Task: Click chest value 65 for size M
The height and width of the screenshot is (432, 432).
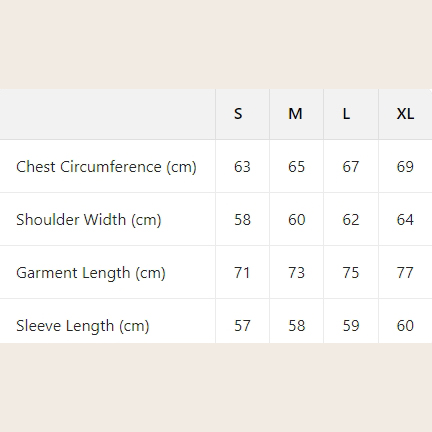Action: pos(297,167)
